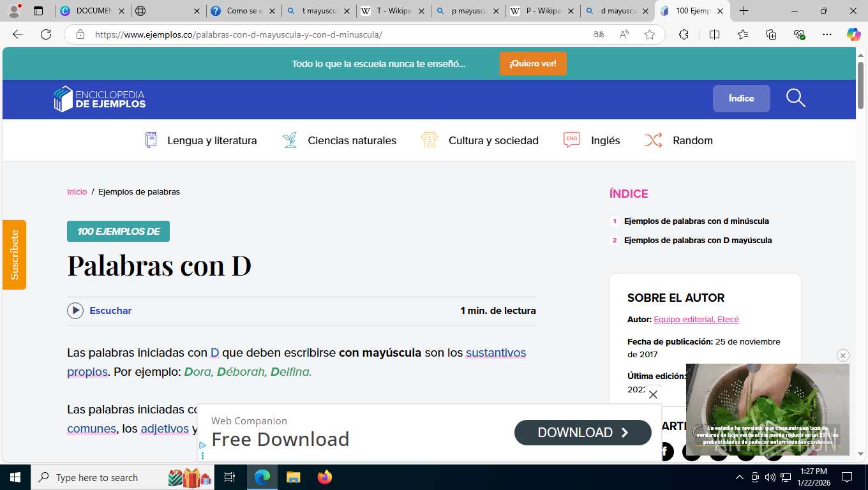Screen dimensions: 868x490
Task: Click the blue 'D' letter link
Action: 214,353
